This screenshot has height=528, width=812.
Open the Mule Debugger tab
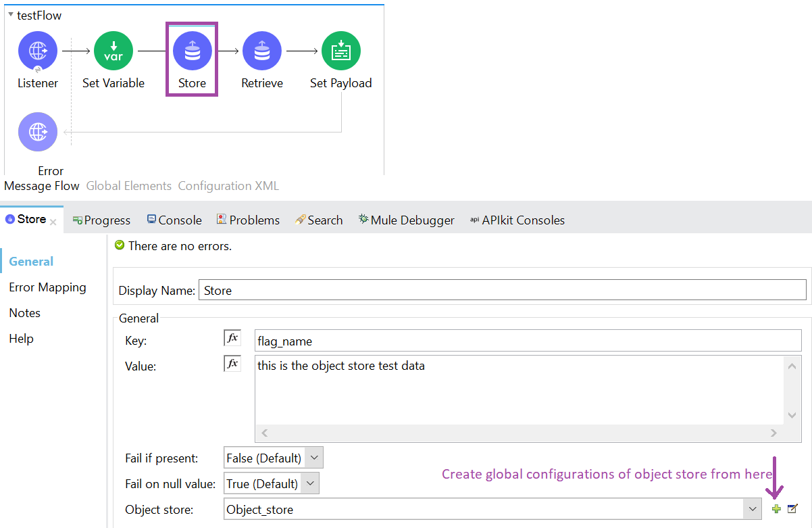(406, 220)
